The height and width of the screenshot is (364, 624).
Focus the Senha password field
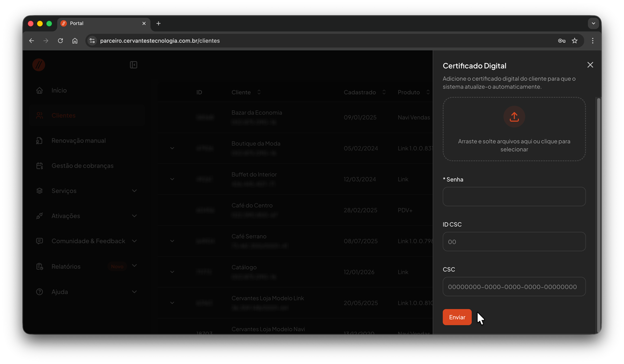(x=514, y=197)
